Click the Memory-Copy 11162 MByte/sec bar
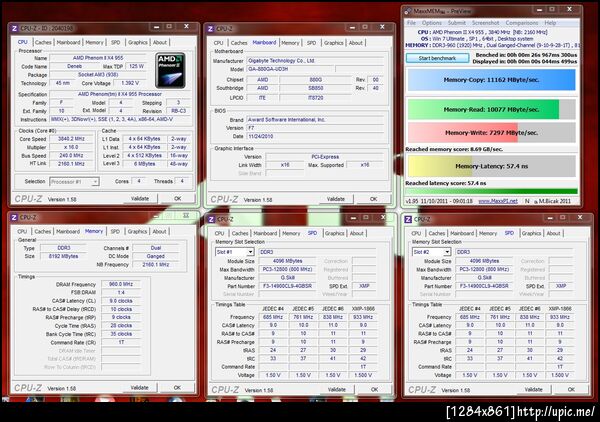Screen dimensions: 600x422 click(491, 80)
